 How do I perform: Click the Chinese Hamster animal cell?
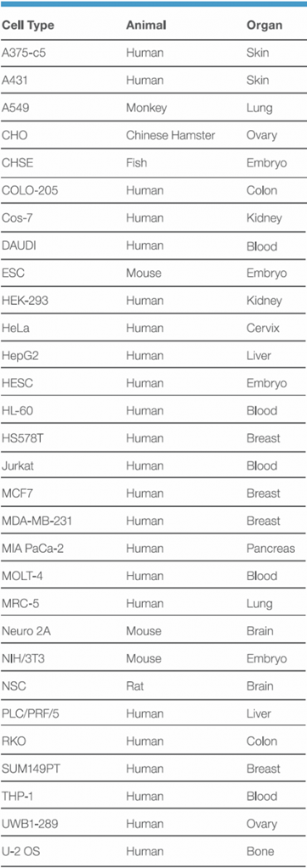tap(171, 135)
